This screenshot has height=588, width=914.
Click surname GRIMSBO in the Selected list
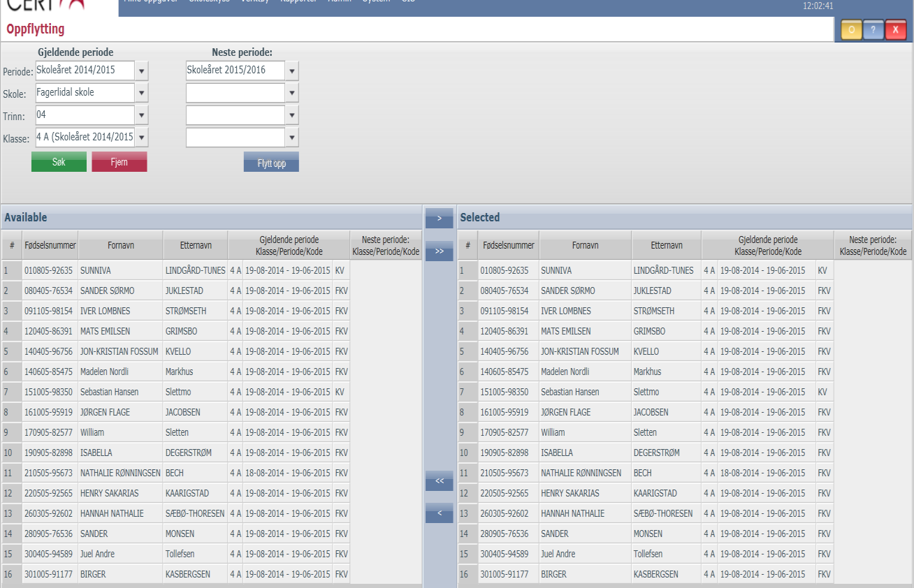coord(649,331)
